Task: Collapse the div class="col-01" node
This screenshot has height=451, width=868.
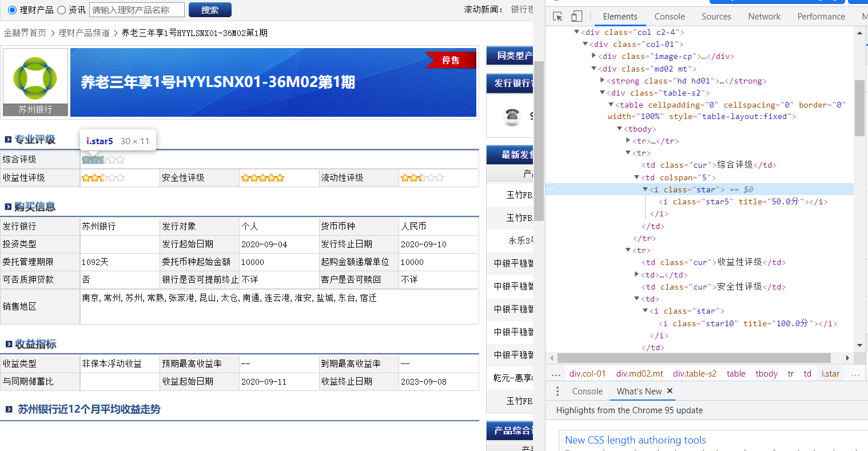Action: coord(585,44)
